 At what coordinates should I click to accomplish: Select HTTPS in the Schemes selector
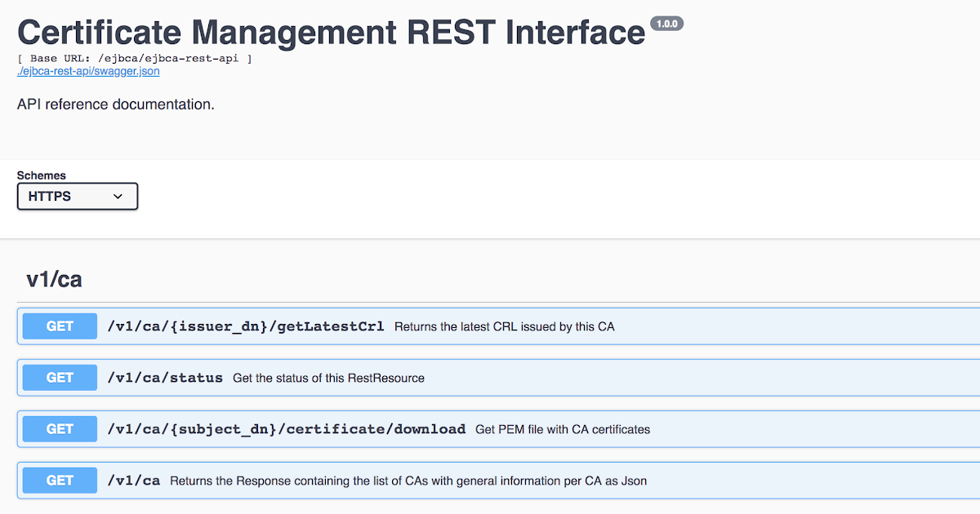coord(77,196)
